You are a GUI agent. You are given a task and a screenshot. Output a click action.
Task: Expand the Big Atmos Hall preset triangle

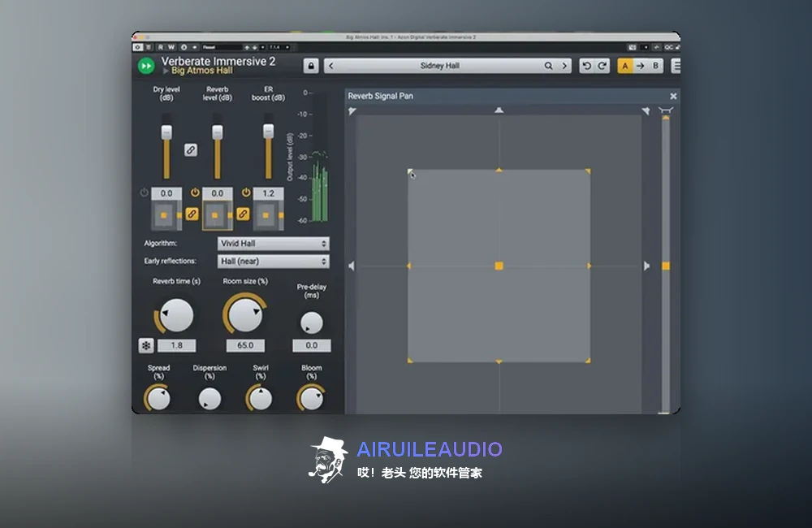point(166,71)
